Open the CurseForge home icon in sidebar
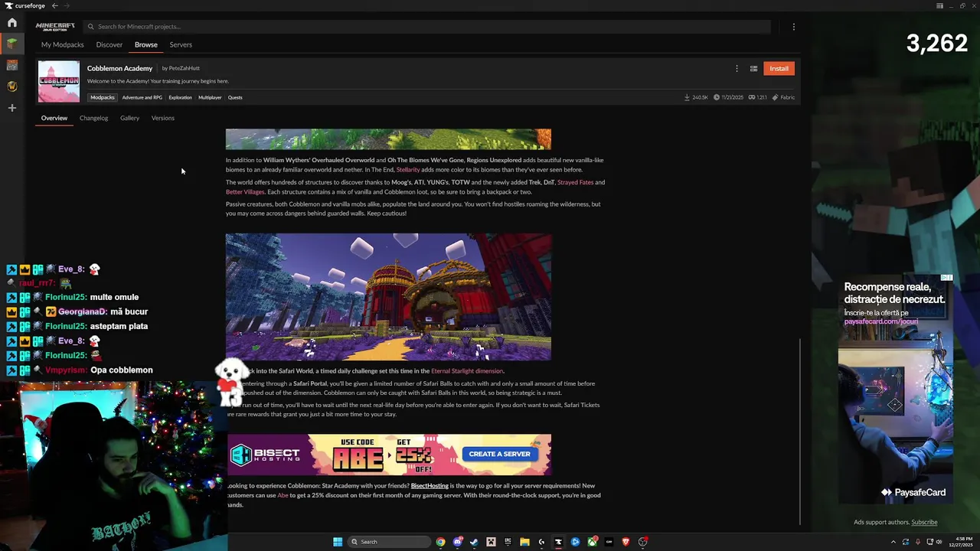 tap(12, 23)
